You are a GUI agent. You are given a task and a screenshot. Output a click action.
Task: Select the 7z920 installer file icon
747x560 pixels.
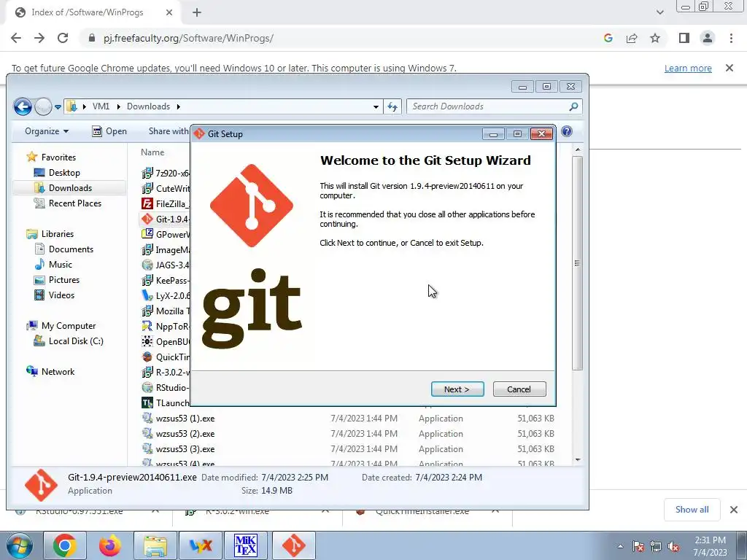[x=147, y=173]
